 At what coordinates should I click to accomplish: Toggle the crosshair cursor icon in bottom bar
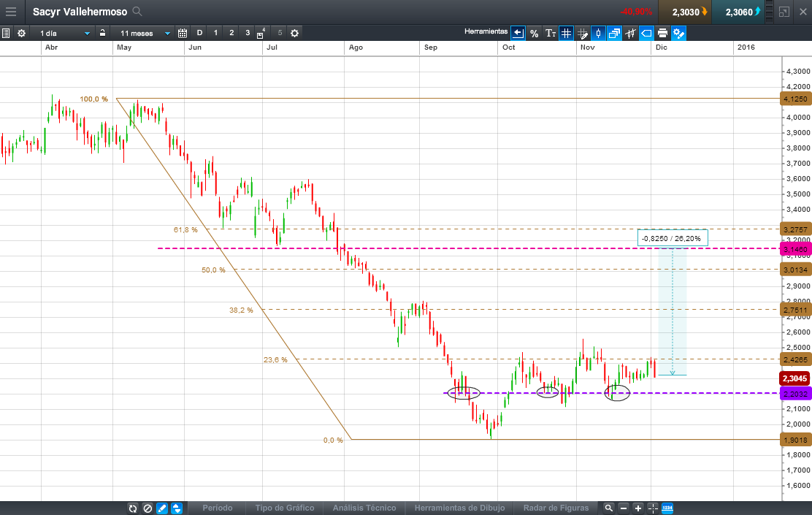pyautogui.click(x=652, y=508)
